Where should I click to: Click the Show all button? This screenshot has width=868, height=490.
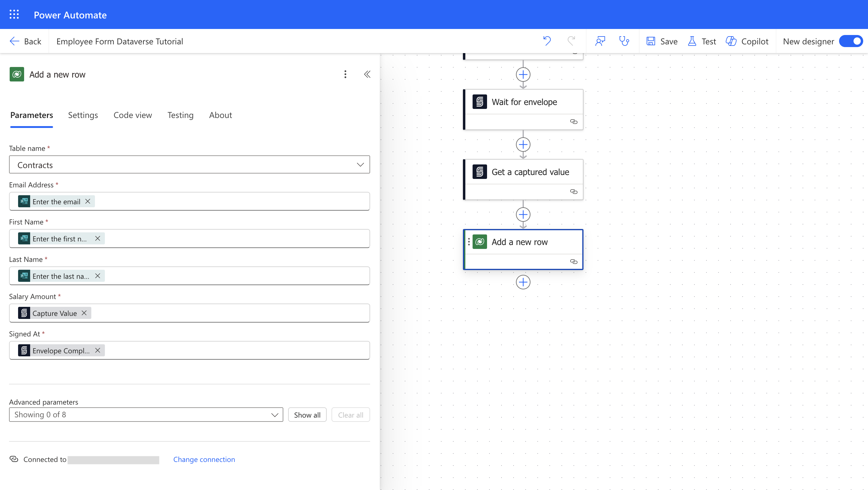point(307,415)
